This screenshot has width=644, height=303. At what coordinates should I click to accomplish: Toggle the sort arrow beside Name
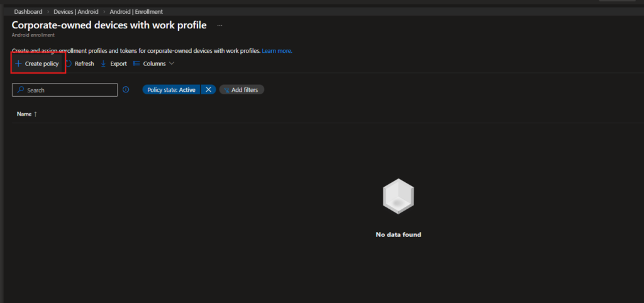[x=35, y=114]
